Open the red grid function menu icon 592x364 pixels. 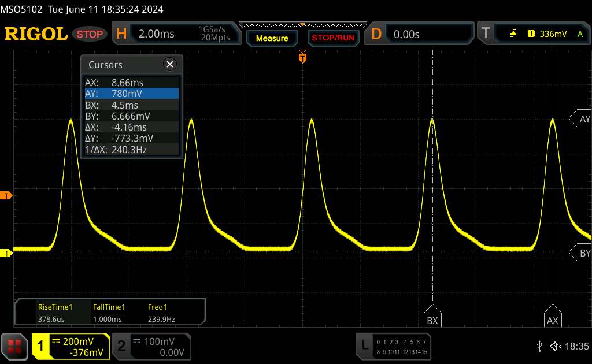coord(16,346)
